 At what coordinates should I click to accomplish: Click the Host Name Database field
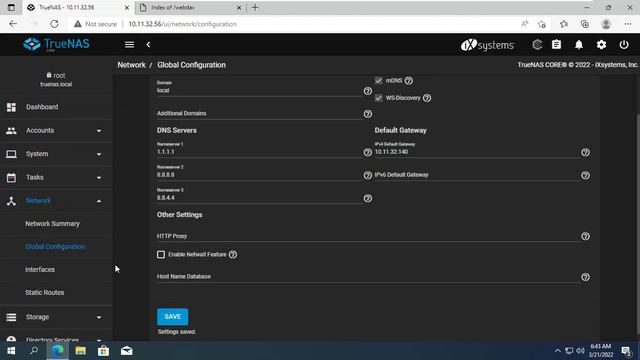[368, 276]
